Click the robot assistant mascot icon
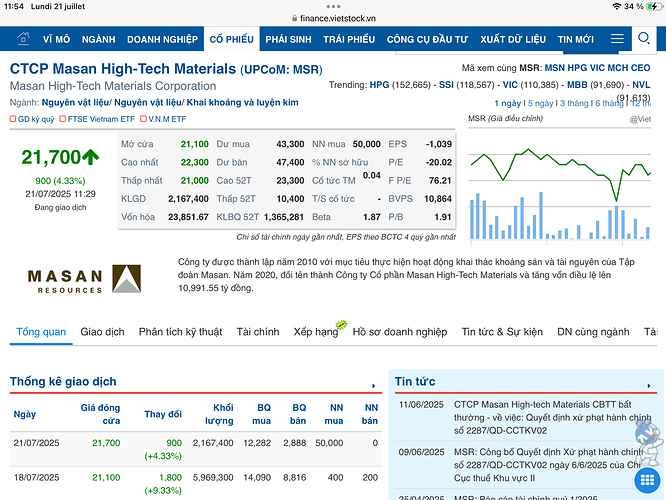666x500 pixels. click(x=648, y=438)
